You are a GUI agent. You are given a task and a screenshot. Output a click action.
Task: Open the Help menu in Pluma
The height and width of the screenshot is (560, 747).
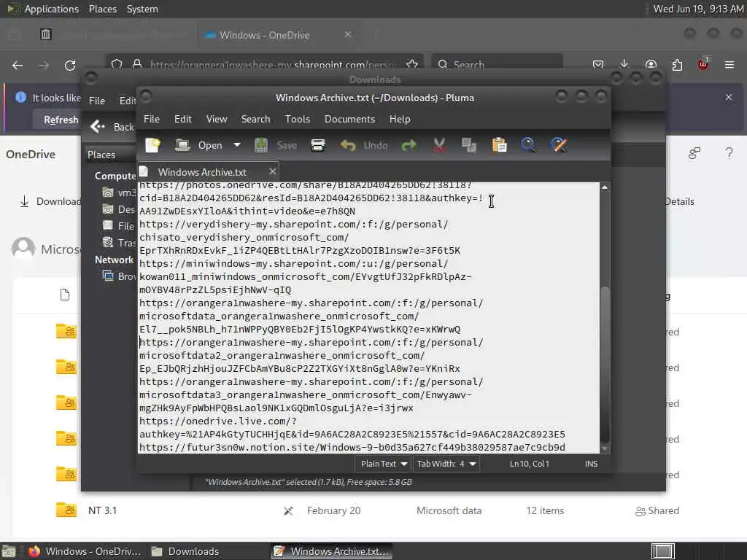pos(400,119)
